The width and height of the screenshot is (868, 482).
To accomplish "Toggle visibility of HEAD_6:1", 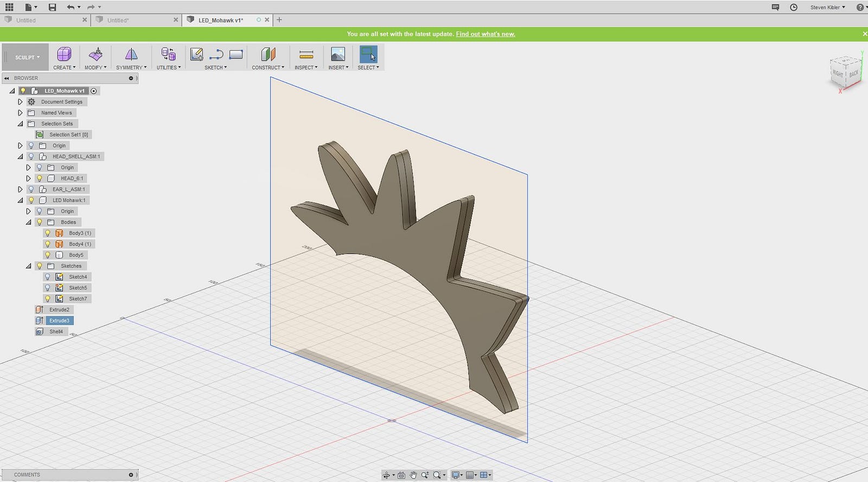I will pos(39,178).
